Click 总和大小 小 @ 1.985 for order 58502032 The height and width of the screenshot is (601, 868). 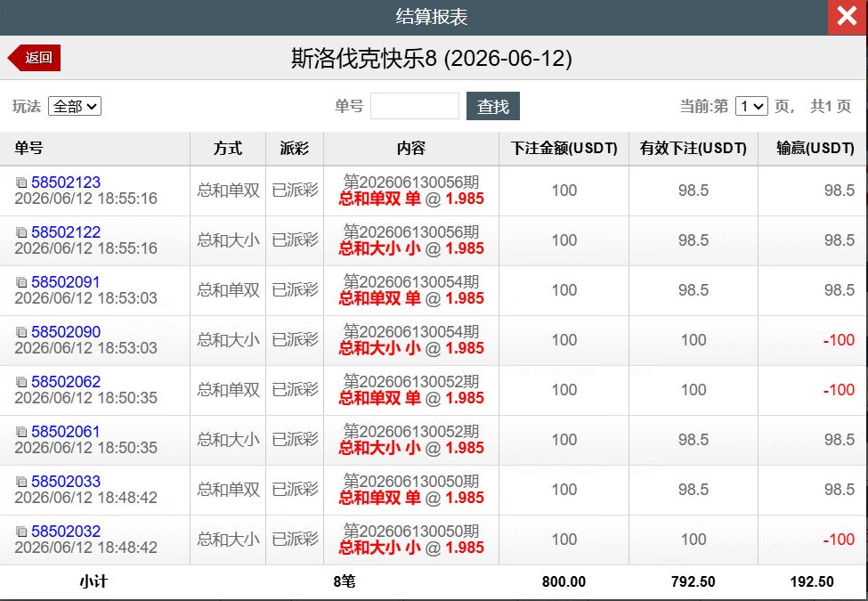coord(410,548)
